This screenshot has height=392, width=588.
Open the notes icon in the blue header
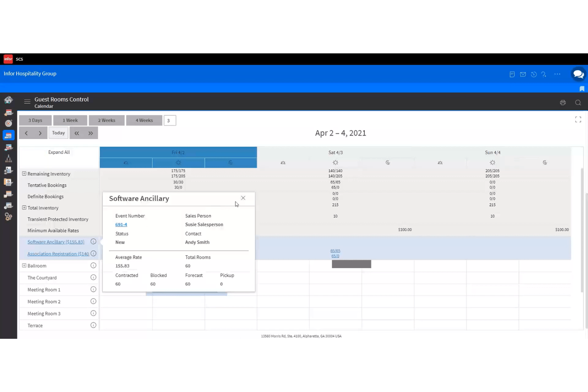click(512, 74)
